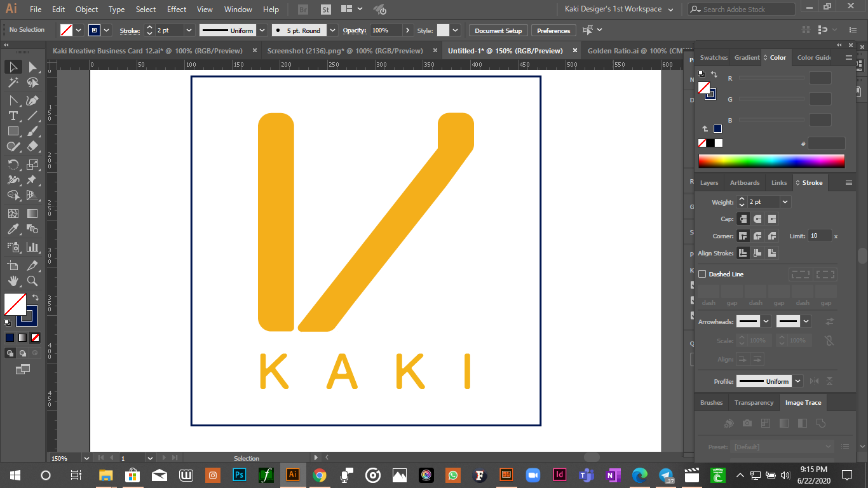Click the color spectrum bar
The image size is (868, 488).
click(771, 161)
